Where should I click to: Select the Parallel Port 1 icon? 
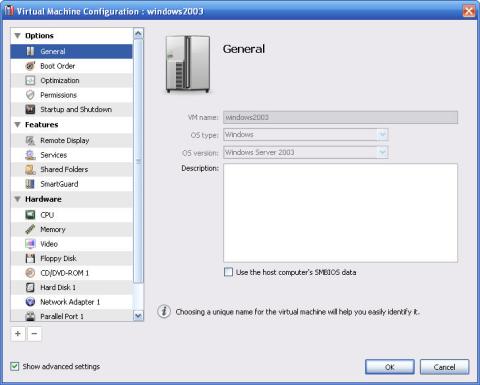point(30,316)
